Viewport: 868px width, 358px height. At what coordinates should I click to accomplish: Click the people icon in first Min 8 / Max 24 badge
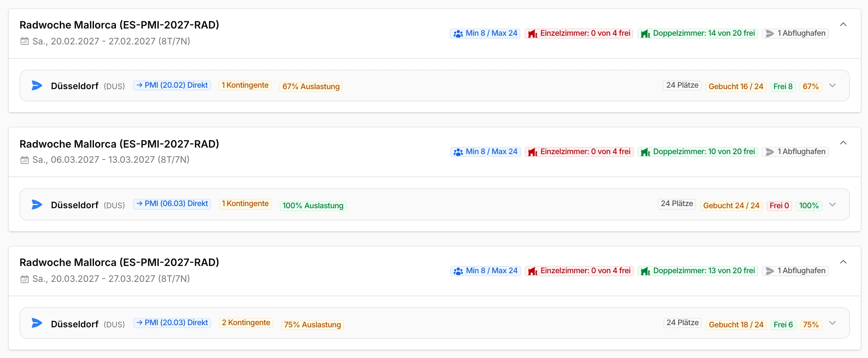[458, 34]
